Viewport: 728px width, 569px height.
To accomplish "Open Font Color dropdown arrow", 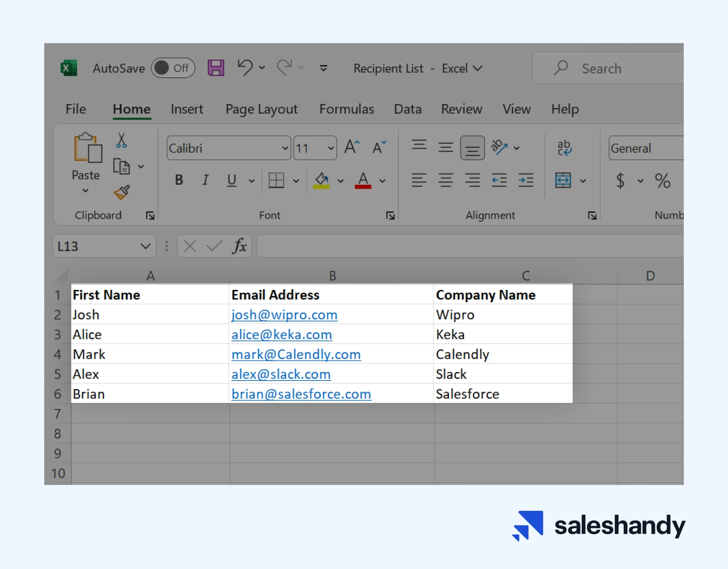I will tap(382, 181).
